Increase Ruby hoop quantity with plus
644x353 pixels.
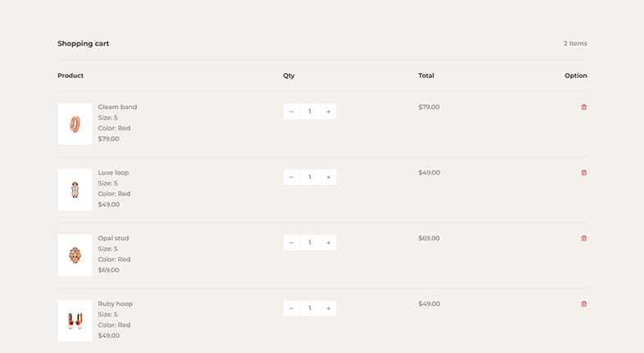329,308
